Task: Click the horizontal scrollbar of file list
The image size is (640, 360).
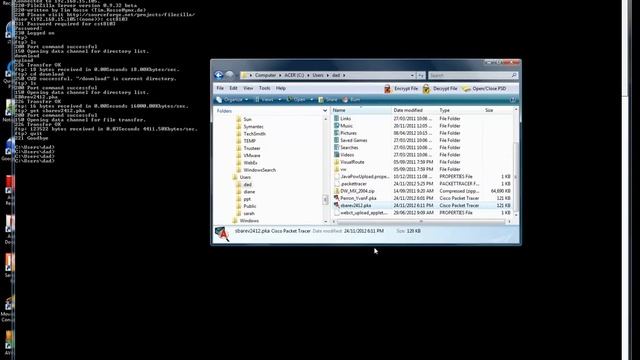Action: pyautogui.click(x=421, y=221)
